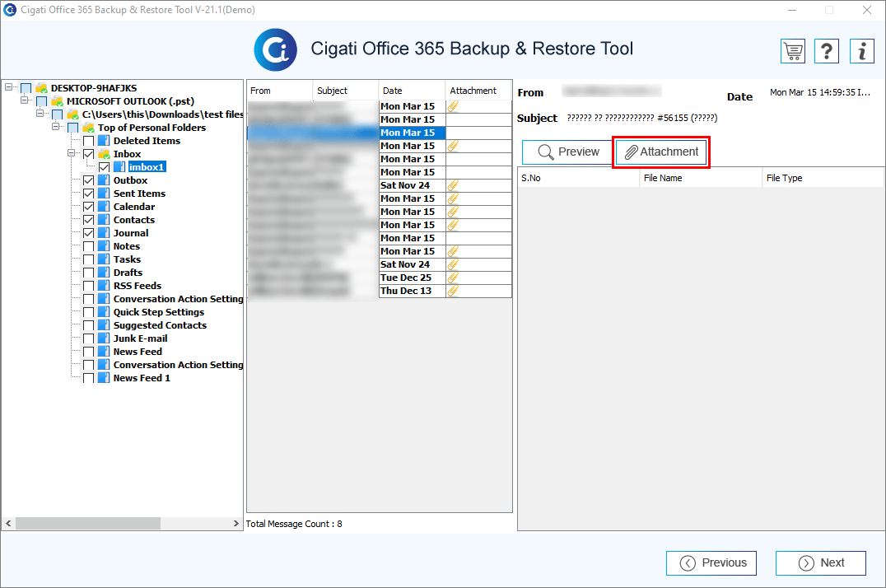The height and width of the screenshot is (588, 886).
Task: Click the S.No column header
Action: [x=579, y=178]
